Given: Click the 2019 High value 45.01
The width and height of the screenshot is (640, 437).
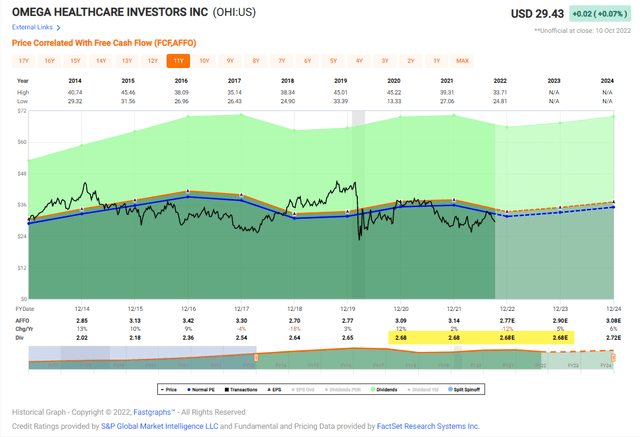Looking at the screenshot, I should click(x=341, y=93).
